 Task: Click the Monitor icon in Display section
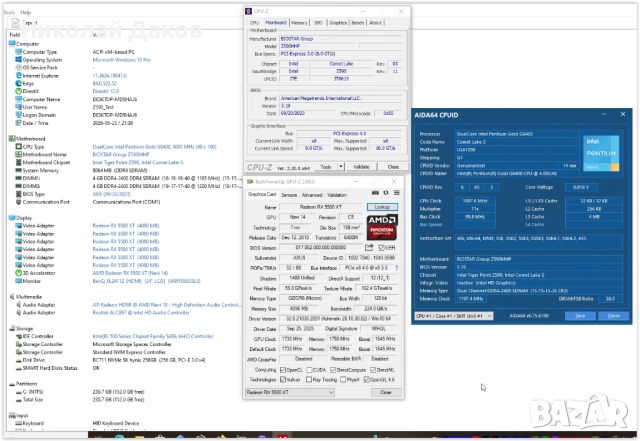point(18,281)
